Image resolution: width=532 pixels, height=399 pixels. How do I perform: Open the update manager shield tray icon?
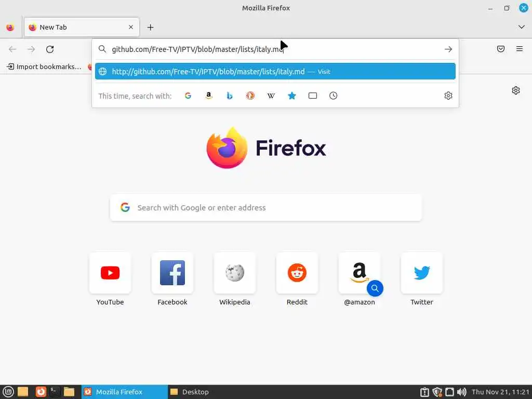click(437, 392)
